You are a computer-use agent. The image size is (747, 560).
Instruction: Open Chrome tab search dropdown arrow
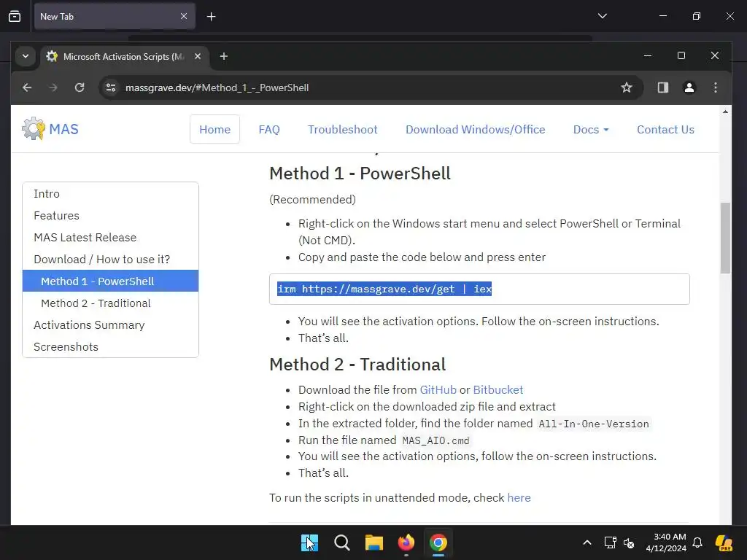26,56
